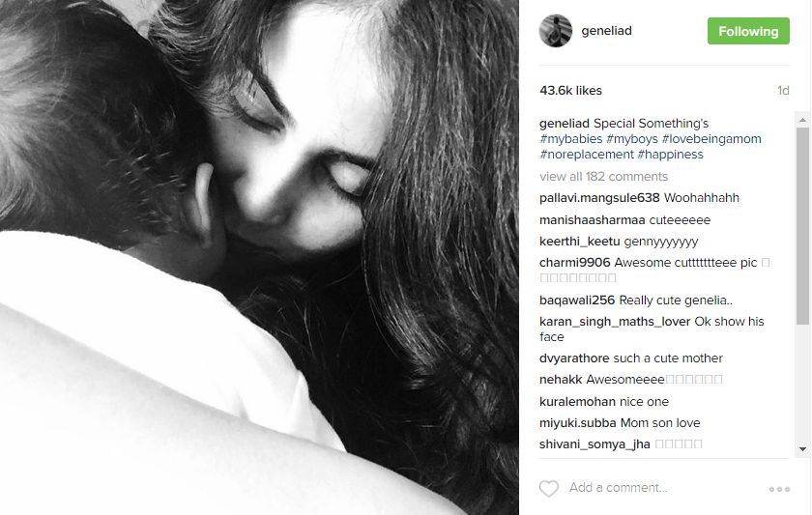The height and width of the screenshot is (515, 812).
Task: Toggle the green Following button
Action: pos(748,31)
